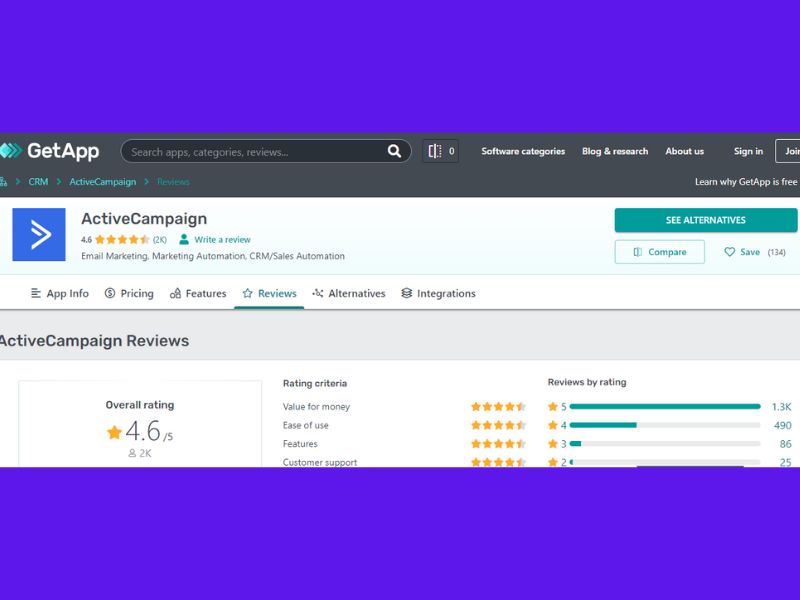Click the ActiveCampaign Reviews heading
Image resolution: width=800 pixels, height=600 pixels.
pos(94,341)
